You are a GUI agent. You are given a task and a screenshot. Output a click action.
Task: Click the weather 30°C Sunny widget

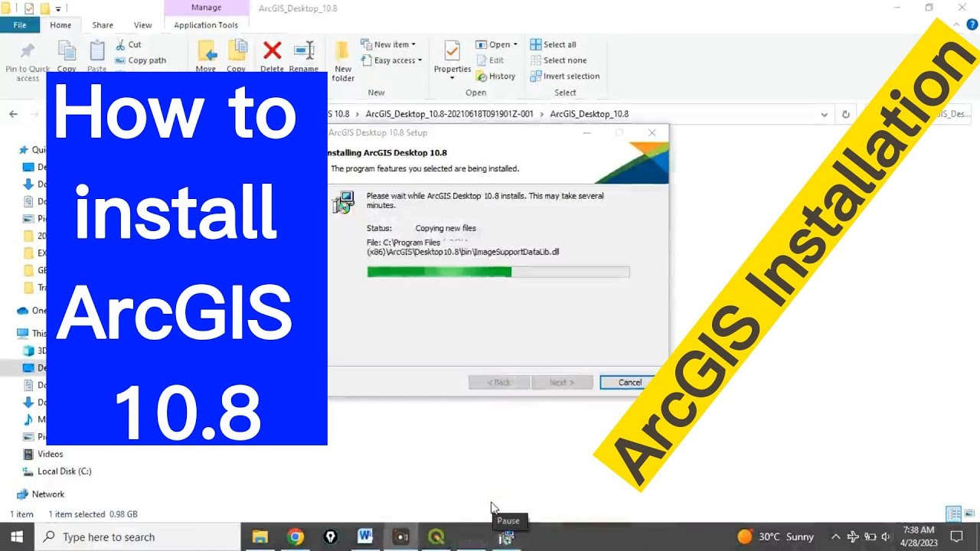(x=775, y=536)
